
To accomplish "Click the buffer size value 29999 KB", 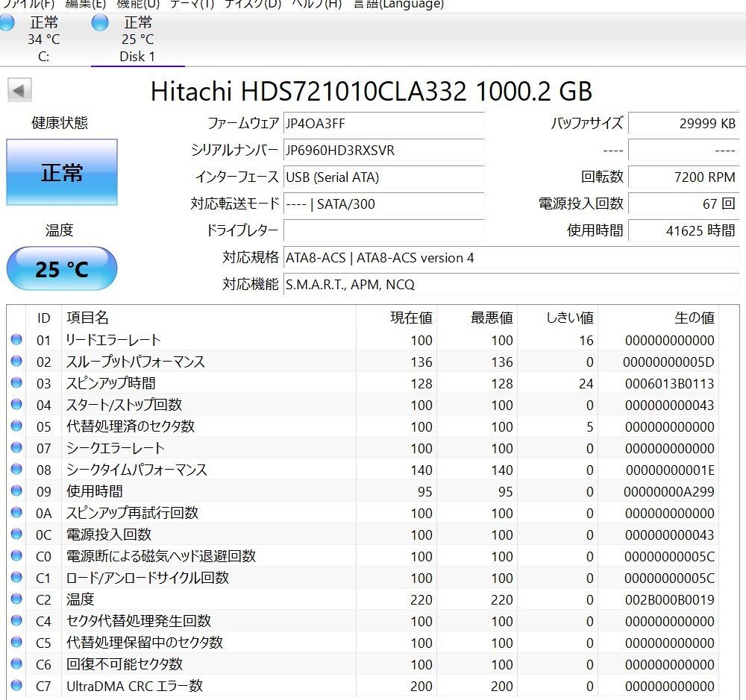I will (x=683, y=124).
